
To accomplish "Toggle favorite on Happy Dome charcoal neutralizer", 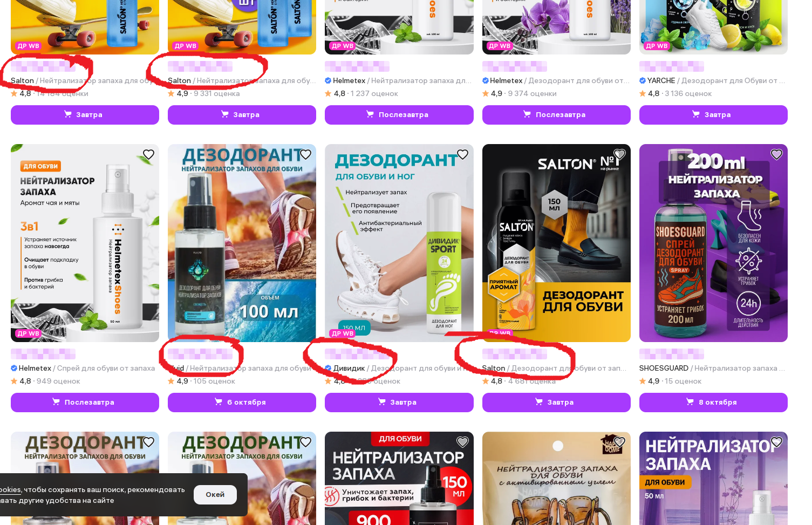I will click(x=619, y=442).
